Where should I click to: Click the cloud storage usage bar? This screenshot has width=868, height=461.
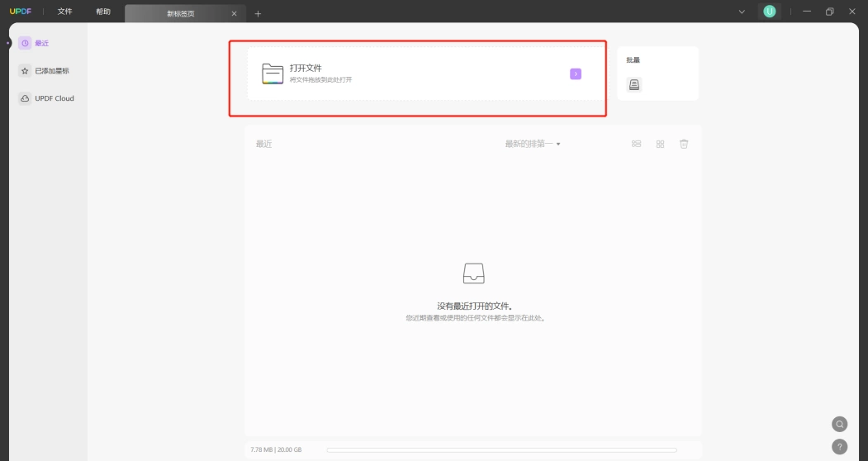pos(501,450)
